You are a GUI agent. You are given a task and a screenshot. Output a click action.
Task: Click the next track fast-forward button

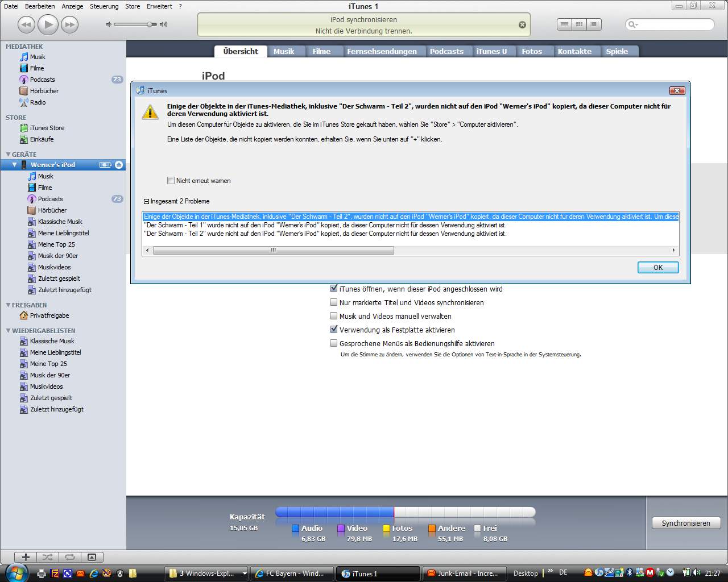(x=69, y=24)
